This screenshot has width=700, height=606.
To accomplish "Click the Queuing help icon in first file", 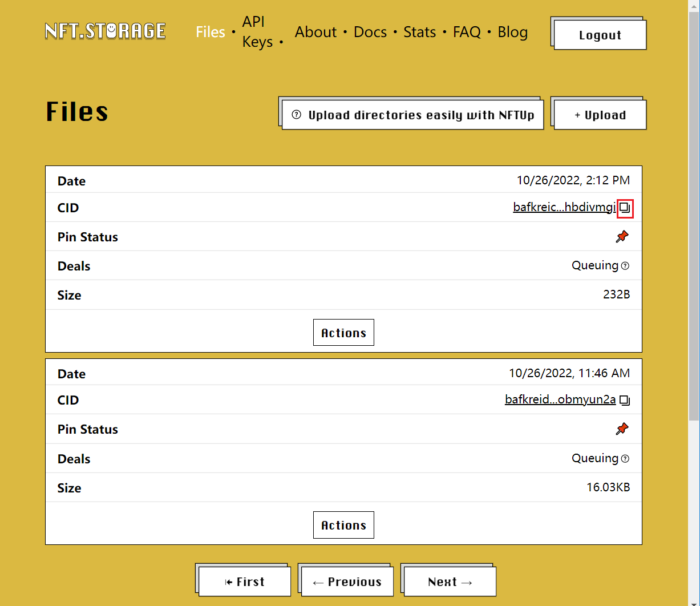I will [x=625, y=266].
